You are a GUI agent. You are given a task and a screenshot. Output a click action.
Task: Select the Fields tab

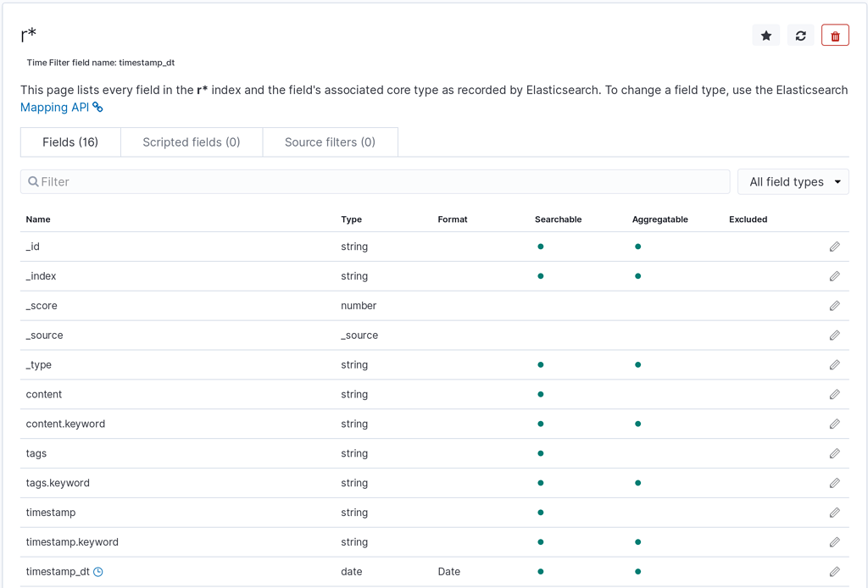(x=70, y=141)
